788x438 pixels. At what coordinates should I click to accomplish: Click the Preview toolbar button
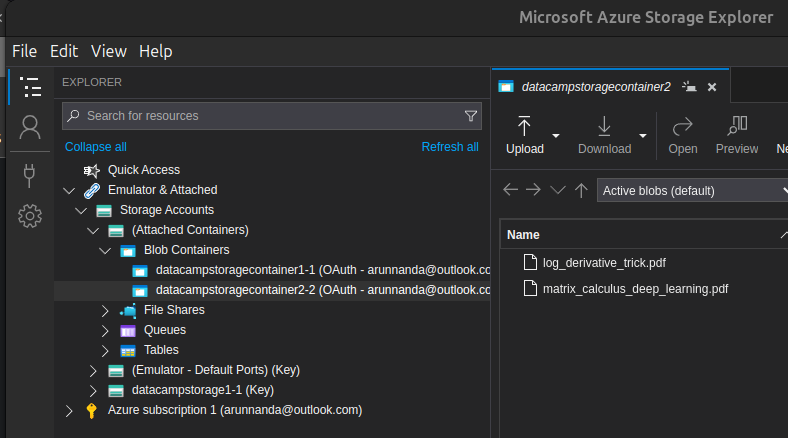pyautogui.click(x=737, y=136)
